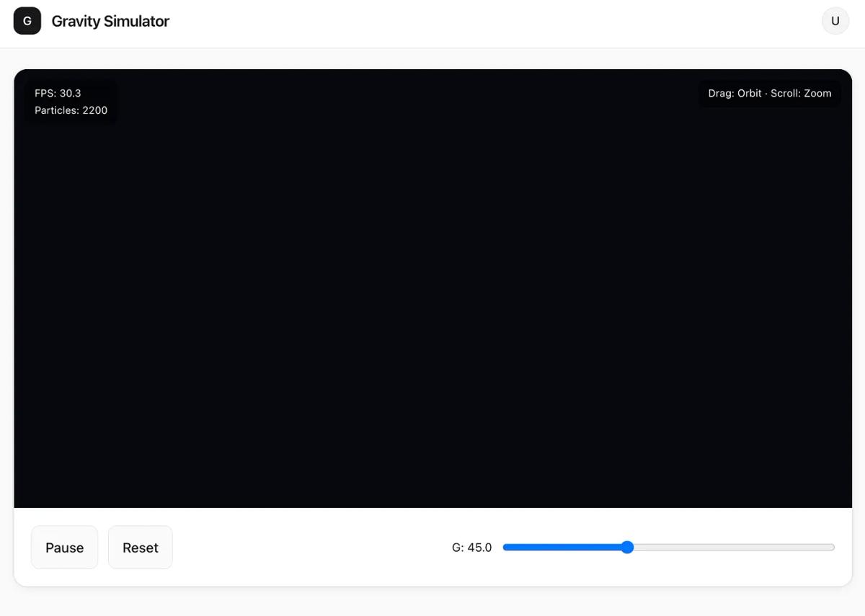This screenshot has height=616, width=865.
Task: Click the header bar of the simulator
Action: 432,21
